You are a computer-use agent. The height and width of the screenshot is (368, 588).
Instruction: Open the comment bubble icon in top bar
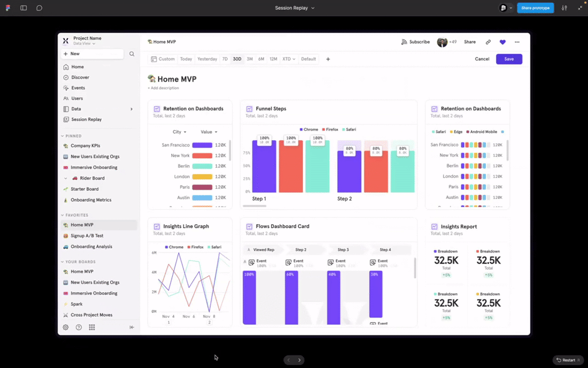pos(39,8)
